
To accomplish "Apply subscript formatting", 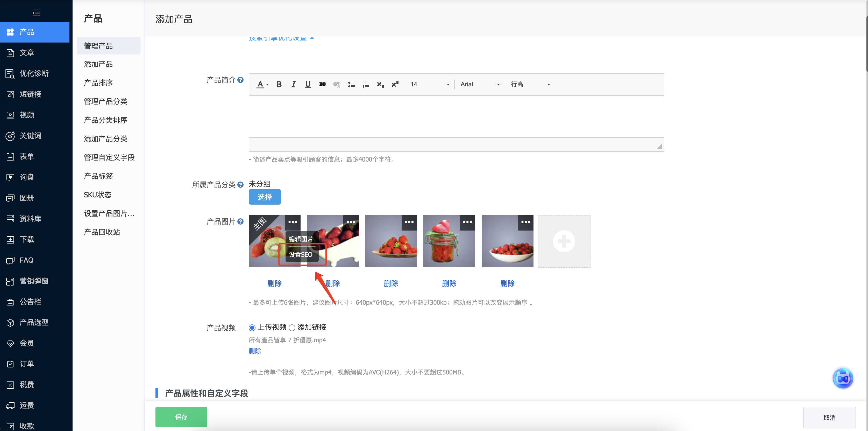I will click(x=380, y=84).
